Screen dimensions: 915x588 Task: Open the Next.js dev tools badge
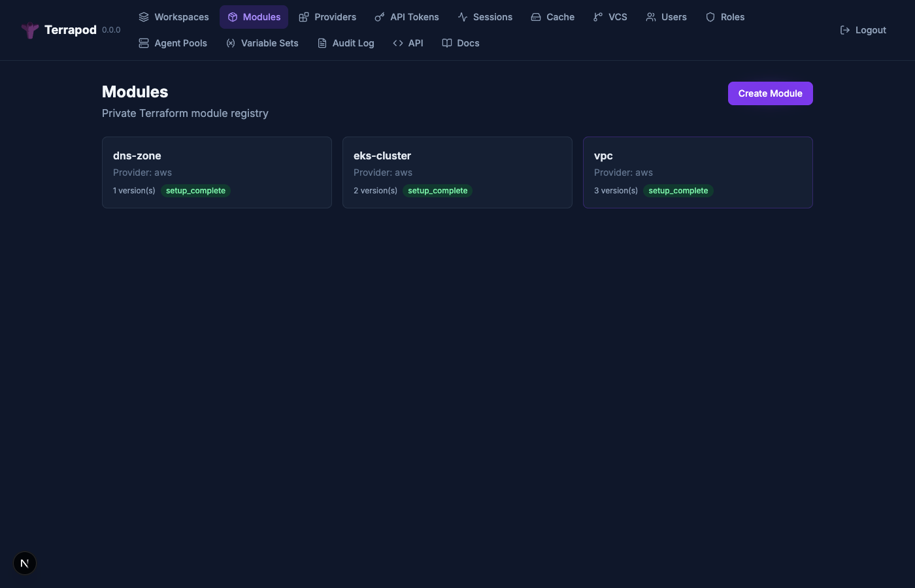click(x=25, y=563)
